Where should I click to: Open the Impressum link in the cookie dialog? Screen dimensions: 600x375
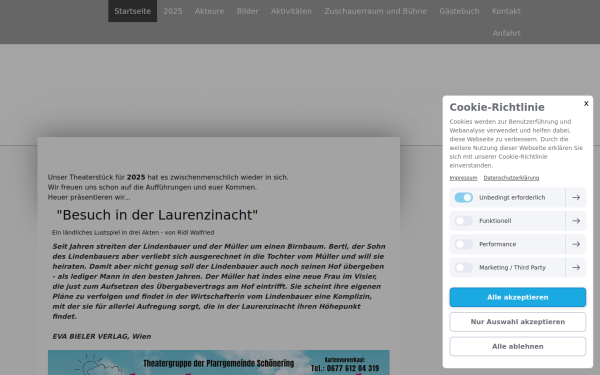click(463, 178)
